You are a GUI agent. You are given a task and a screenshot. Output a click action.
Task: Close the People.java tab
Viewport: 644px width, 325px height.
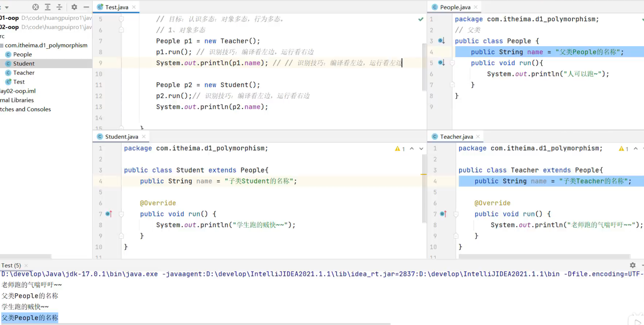[x=476, y=7]
